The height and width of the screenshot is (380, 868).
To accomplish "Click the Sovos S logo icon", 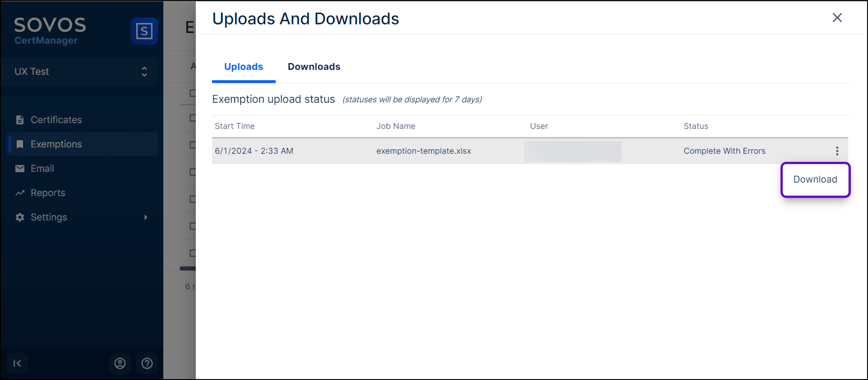I will [x=144, y=31].
